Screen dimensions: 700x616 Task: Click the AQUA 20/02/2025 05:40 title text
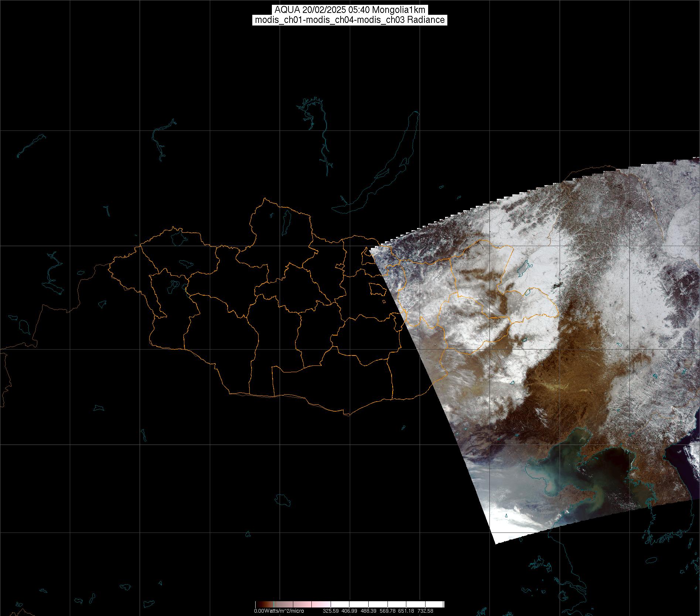pyautogui.click(x=349, y=10)
